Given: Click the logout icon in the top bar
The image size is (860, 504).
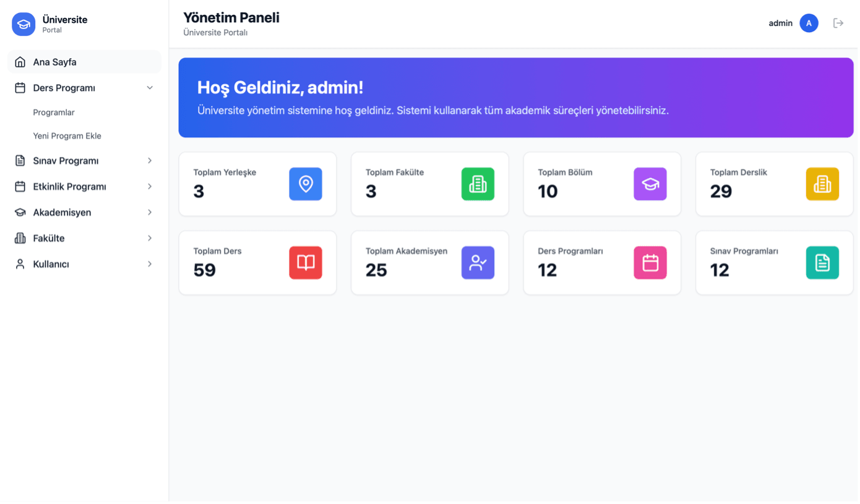Looking at the screenshot, I should click(838, 23).
